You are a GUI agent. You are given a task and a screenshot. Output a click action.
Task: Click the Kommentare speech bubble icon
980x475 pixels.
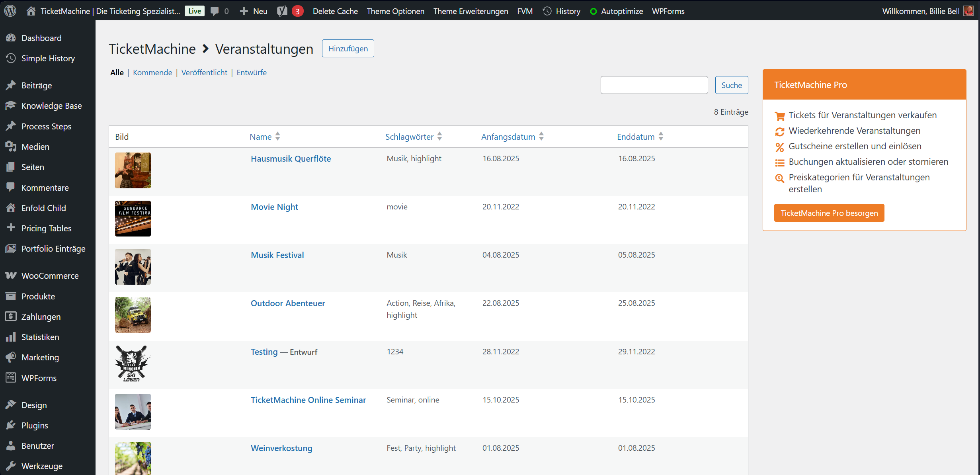(x=11, y=188)
